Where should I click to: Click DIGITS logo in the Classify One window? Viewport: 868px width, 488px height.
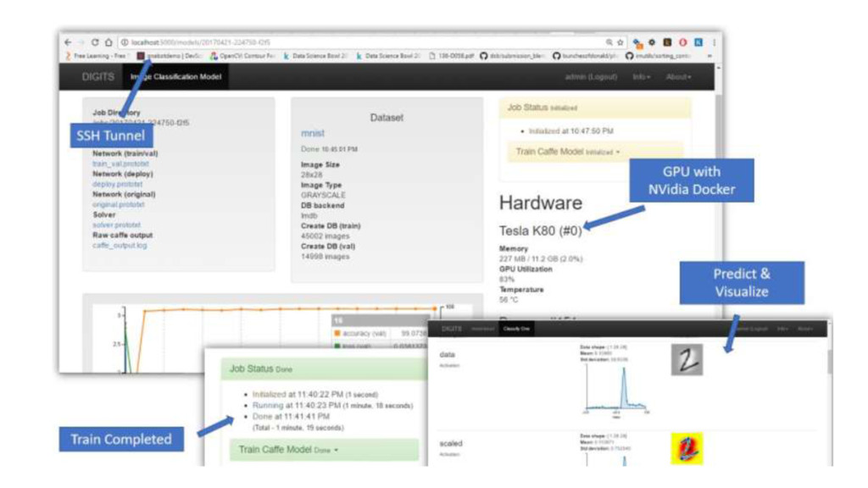[452, 329]
